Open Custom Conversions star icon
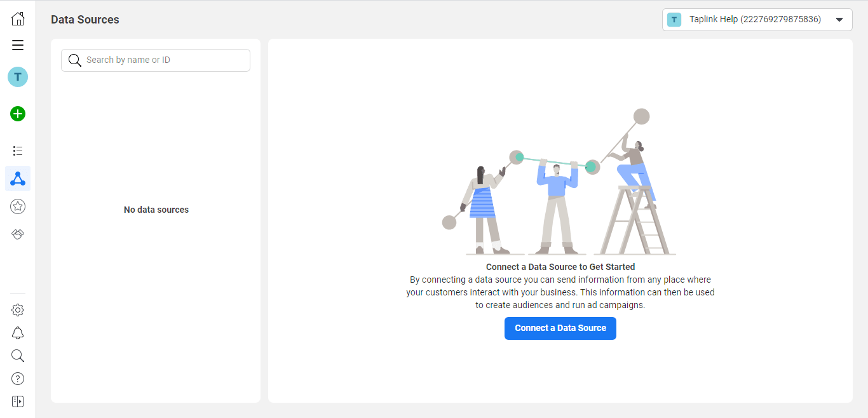Image resolution: width=868 pixels, height=418 pixels. [18, 206]
